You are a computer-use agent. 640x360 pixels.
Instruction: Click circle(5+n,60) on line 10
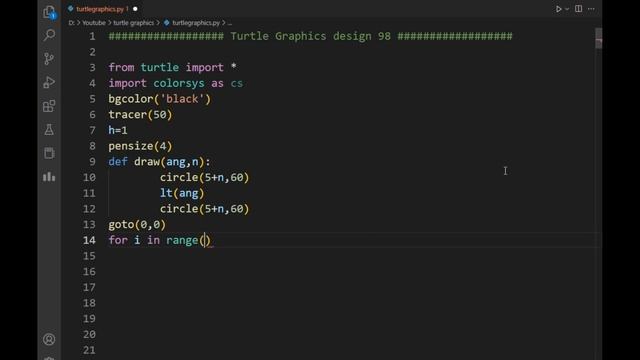click(x=204, y=177)
